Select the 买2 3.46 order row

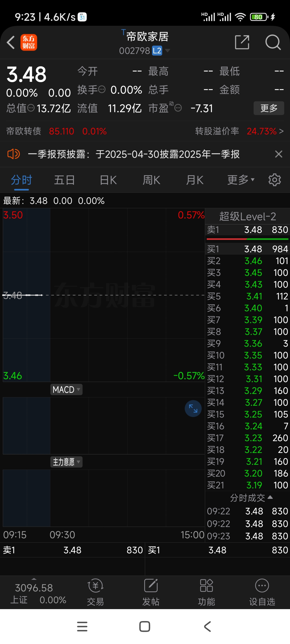coord(248,261)
